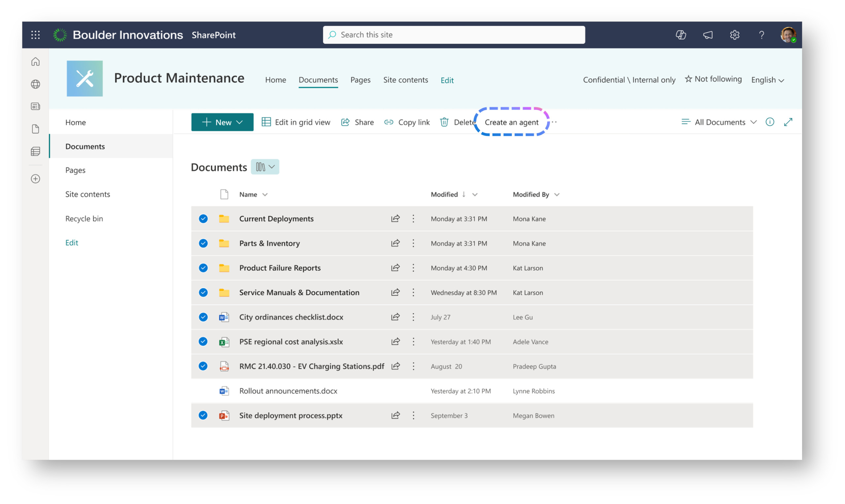Image resolution: width=845 pixels, height=504 pixels.
Task: Click Create an agent
Action: pyautogui.click(x=511, y=122)
